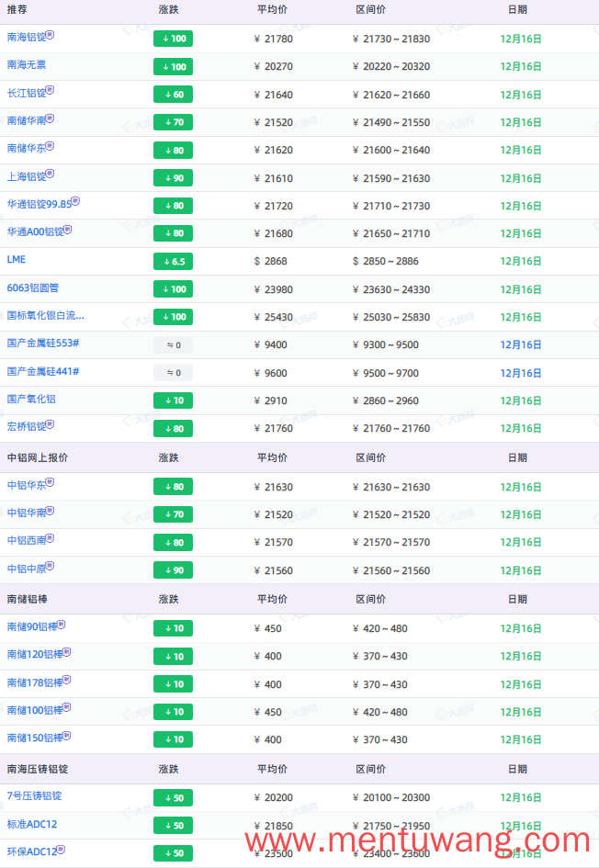Click the 平均价 column header in 推荐 section

(272, 10)
